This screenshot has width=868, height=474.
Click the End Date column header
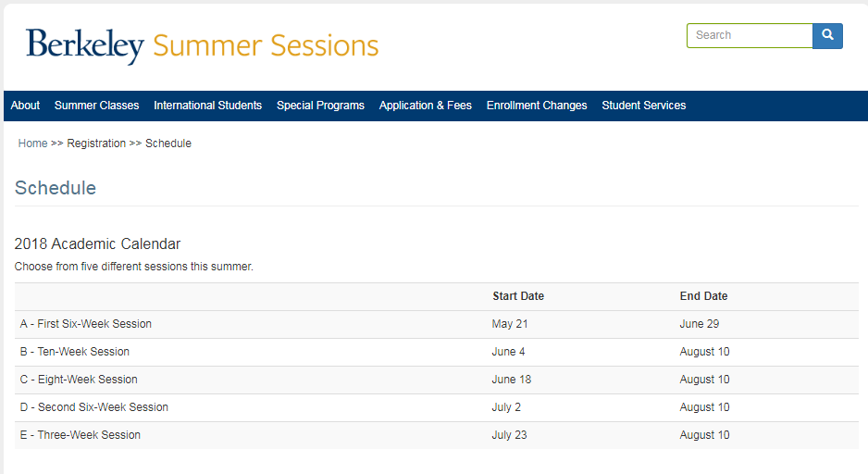point(703,296)
